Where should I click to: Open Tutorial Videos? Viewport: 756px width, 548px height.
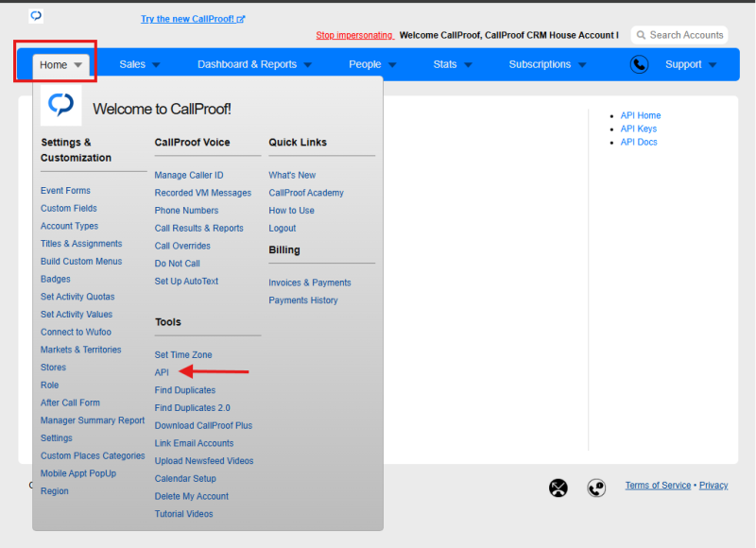(x=183, y=514)
